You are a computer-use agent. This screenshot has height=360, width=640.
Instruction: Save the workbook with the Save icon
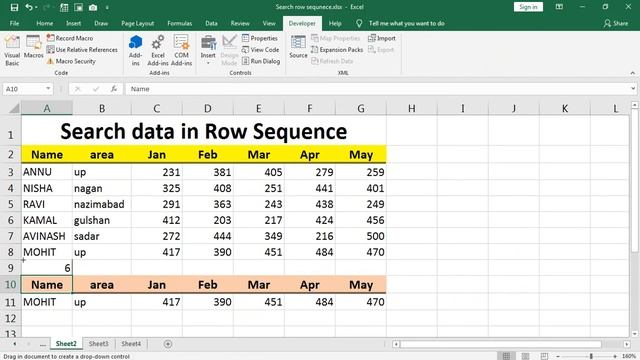14,7
